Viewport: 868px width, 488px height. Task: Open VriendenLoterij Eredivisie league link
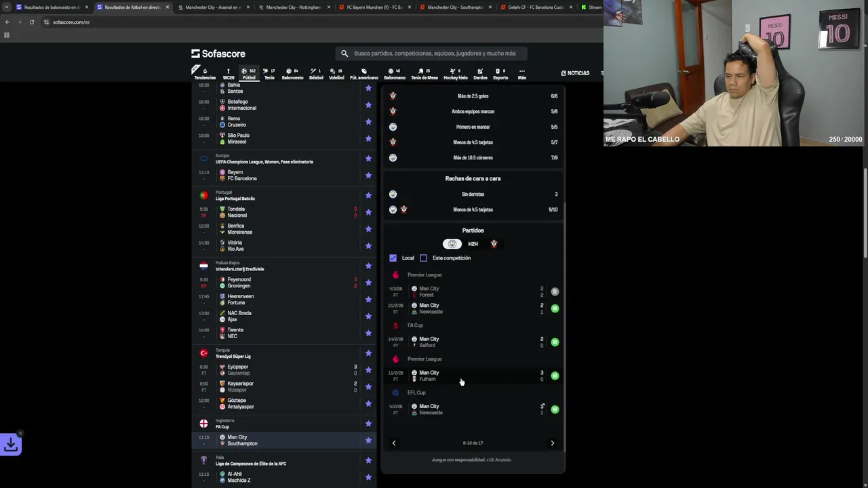[240, 269]
